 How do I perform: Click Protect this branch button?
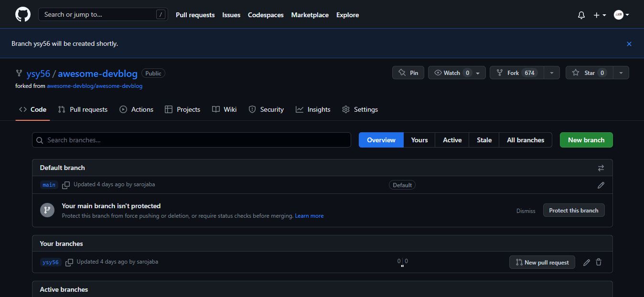pos(574,210)
